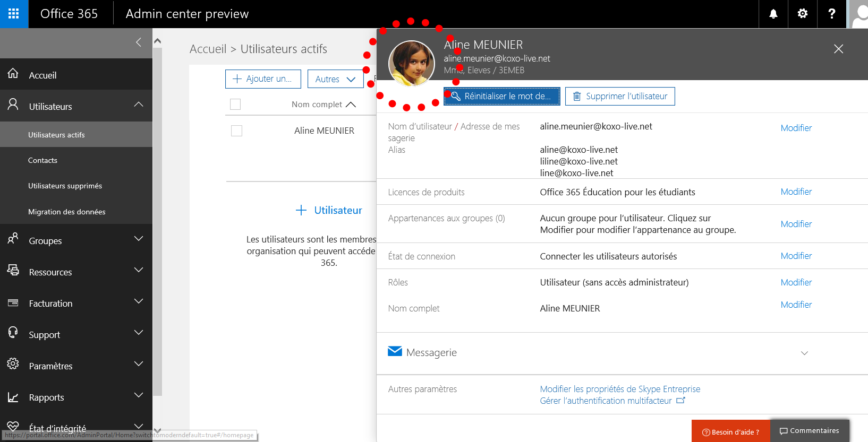Click Supprimer l'utilisateur button
868x442 pixels.
620,96
